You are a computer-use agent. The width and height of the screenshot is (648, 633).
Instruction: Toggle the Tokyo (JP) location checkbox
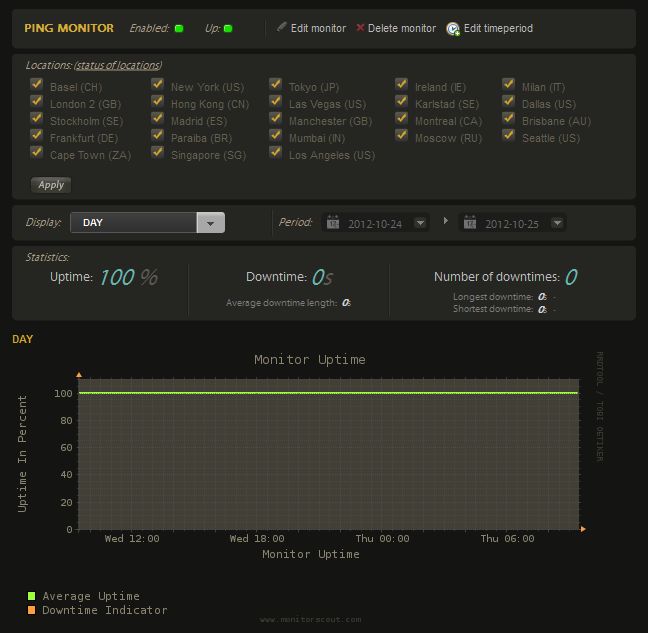275,86
